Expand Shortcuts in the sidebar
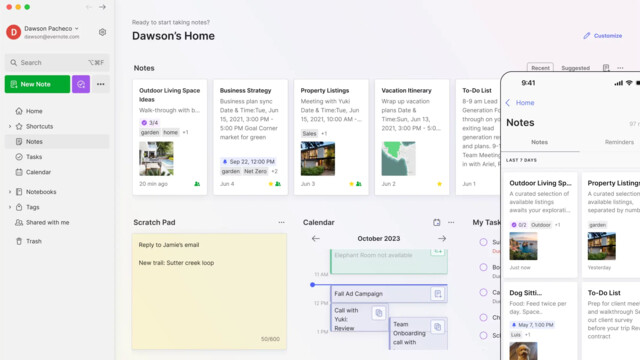The width and height of the screenshot is (640, 360). coord(10,127)
